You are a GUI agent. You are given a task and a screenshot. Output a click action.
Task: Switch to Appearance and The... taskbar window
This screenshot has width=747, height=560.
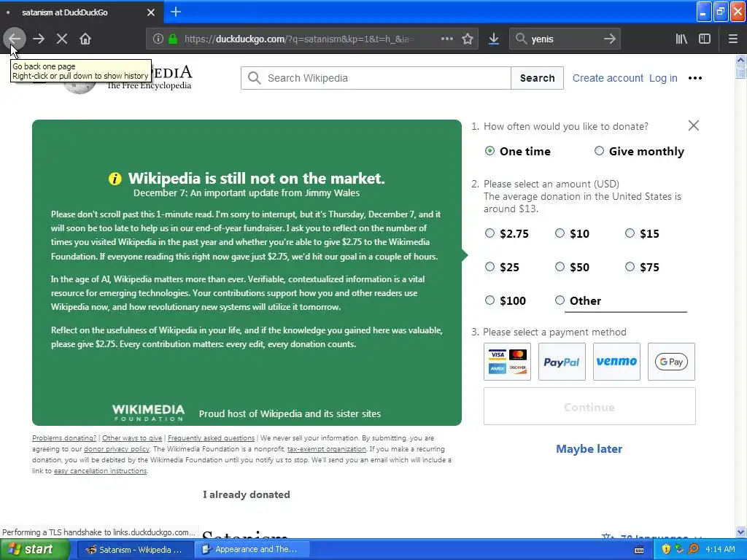click(x=252, y=550)
